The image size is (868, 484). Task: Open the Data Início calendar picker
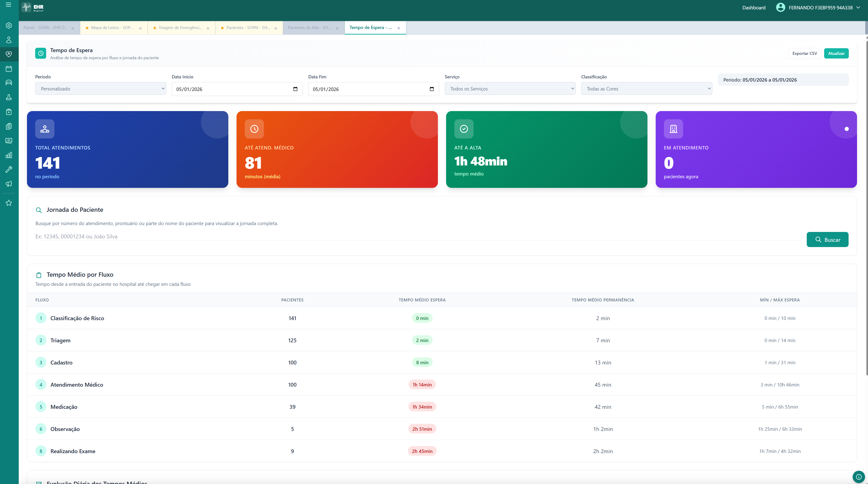click(295, 89)
